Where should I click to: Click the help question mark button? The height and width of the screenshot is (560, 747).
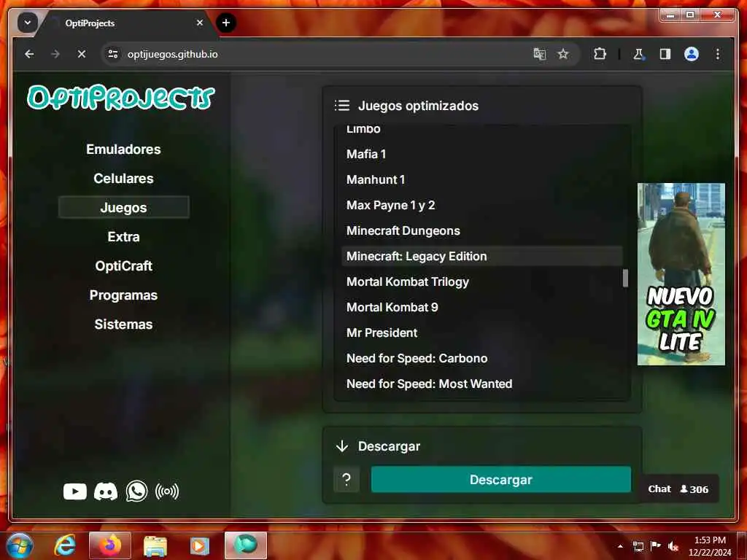tap(347, 480)
